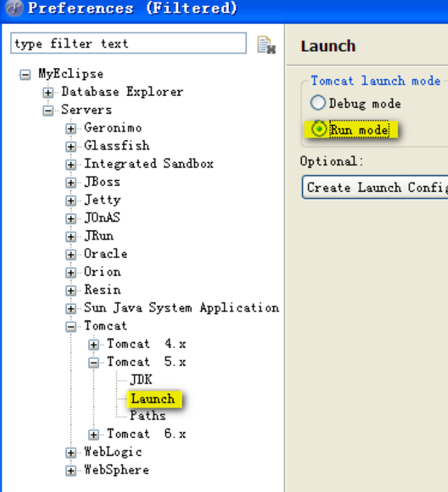448x492 pixels.
Task: Expand the Orion server node
Action: (x=71, y=273)
